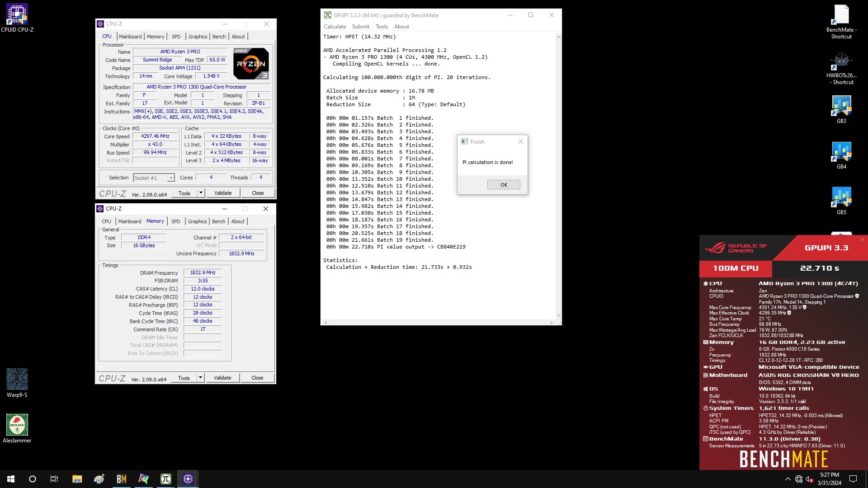Click the Ryzen 3 logo in CPU-Z
Screen dimensions: 868x488
tap(251, 64)
